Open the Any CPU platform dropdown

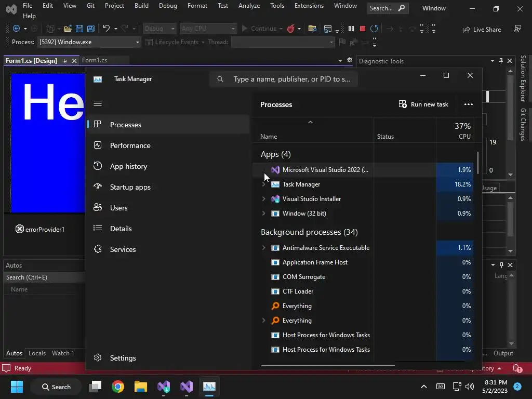tap(208, 29)
